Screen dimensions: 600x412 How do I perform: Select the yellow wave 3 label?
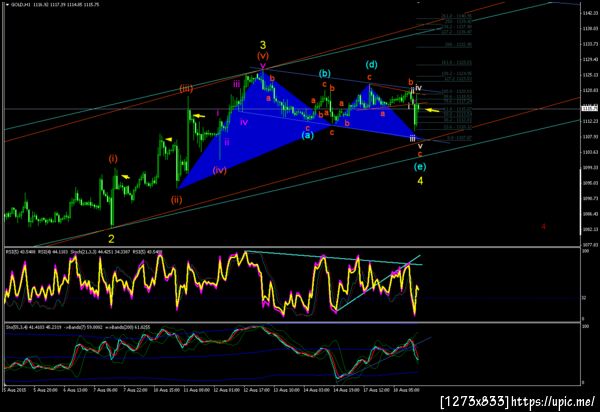pyautogui.click(x=262, y=45)
